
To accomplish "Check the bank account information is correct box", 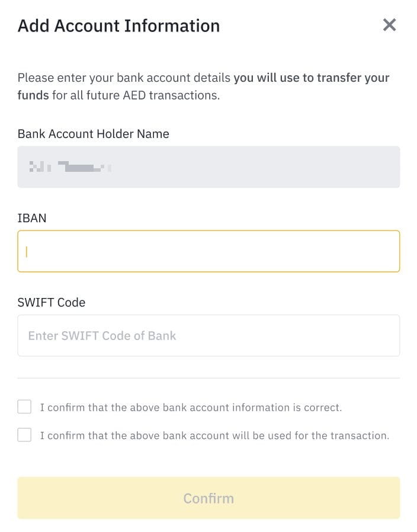I will (x=24, y=406).
